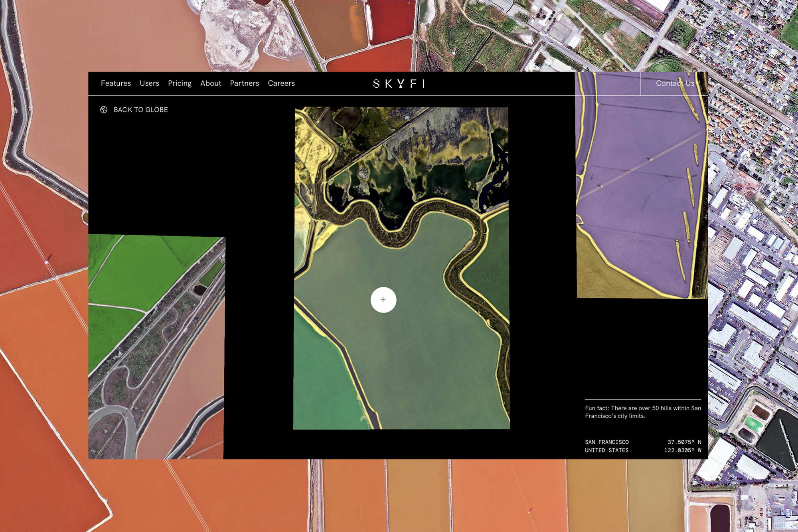The width and height of the screenshot is (798, 532).
Task: Click the Contact Us button
Action: 675,83
